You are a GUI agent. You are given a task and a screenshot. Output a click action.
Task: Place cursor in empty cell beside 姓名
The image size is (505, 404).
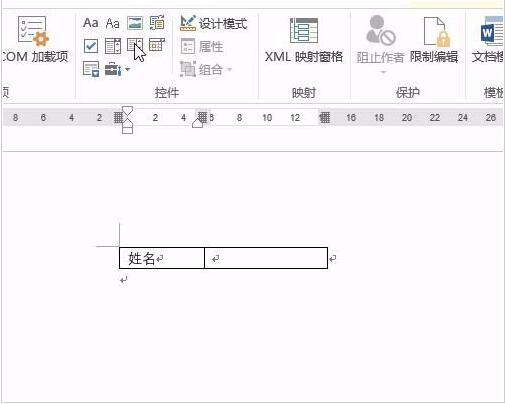[x=266, y=258]
